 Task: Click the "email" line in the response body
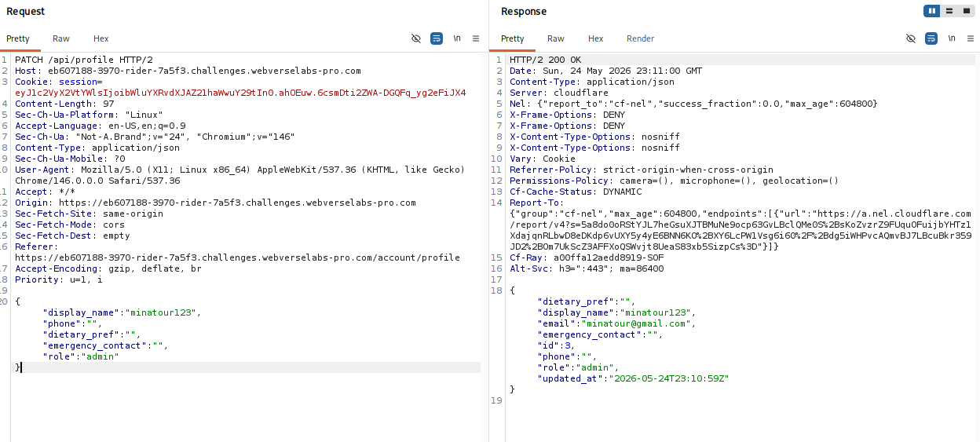pyautogui.click(x=616, y=323)
